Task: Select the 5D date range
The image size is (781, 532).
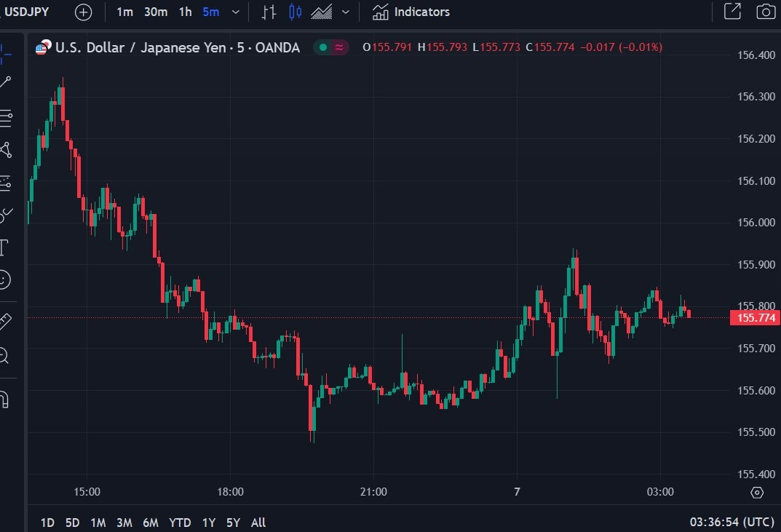Action: 73,523
